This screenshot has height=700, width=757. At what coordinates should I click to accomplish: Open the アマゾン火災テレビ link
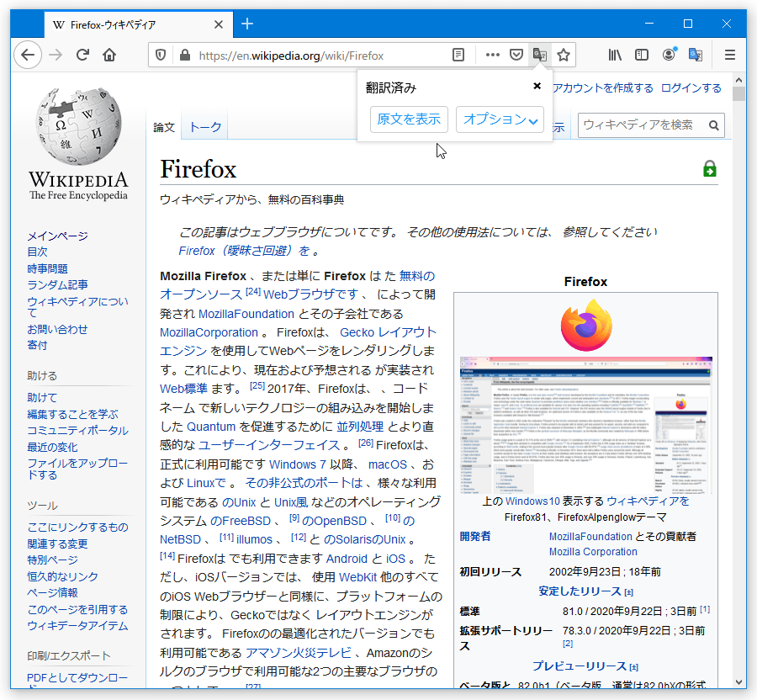299,653
